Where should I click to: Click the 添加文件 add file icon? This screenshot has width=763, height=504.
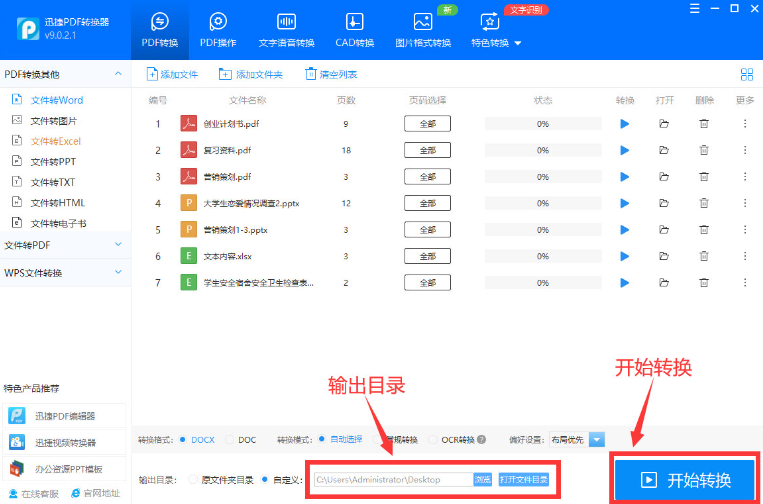(152, 74)
